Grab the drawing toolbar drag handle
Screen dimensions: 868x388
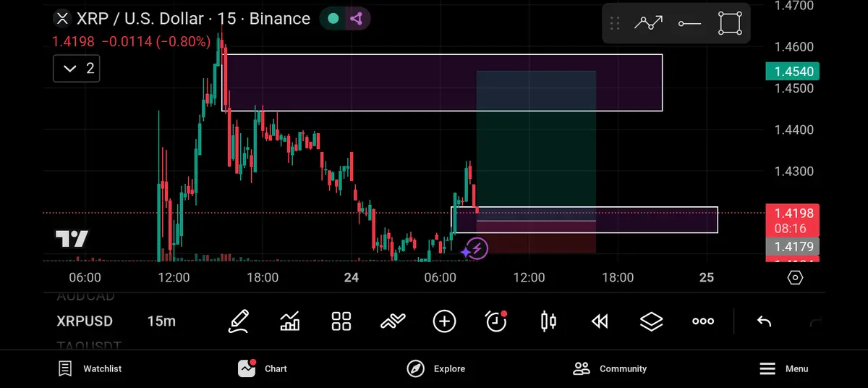[615, 24]
